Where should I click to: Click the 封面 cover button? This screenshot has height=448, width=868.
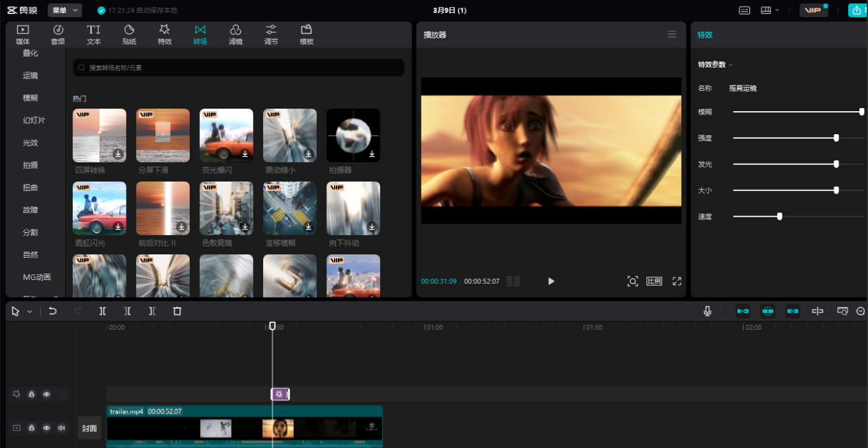click(89, 428)
